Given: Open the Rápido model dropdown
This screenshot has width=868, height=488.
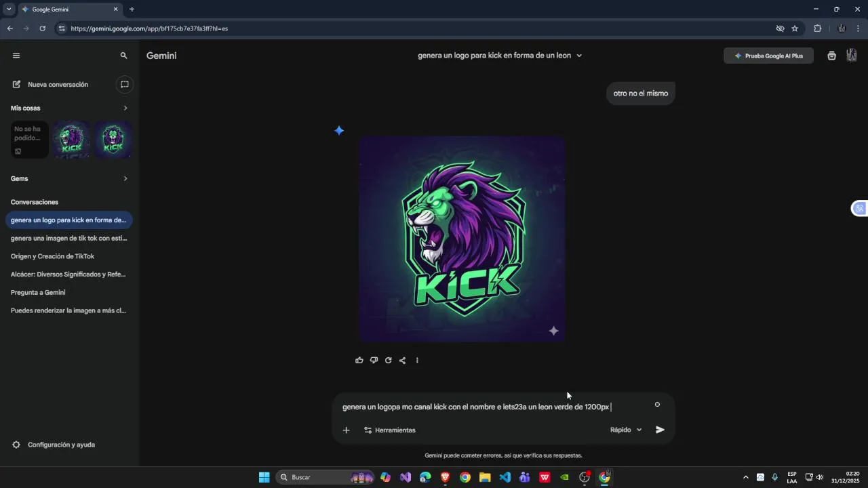Looking at the screenshot, I should [x=626, y=430].
